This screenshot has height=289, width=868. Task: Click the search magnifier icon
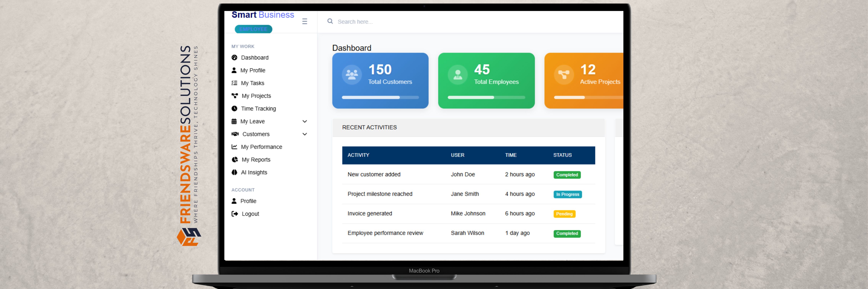click(x=330, y=21)
